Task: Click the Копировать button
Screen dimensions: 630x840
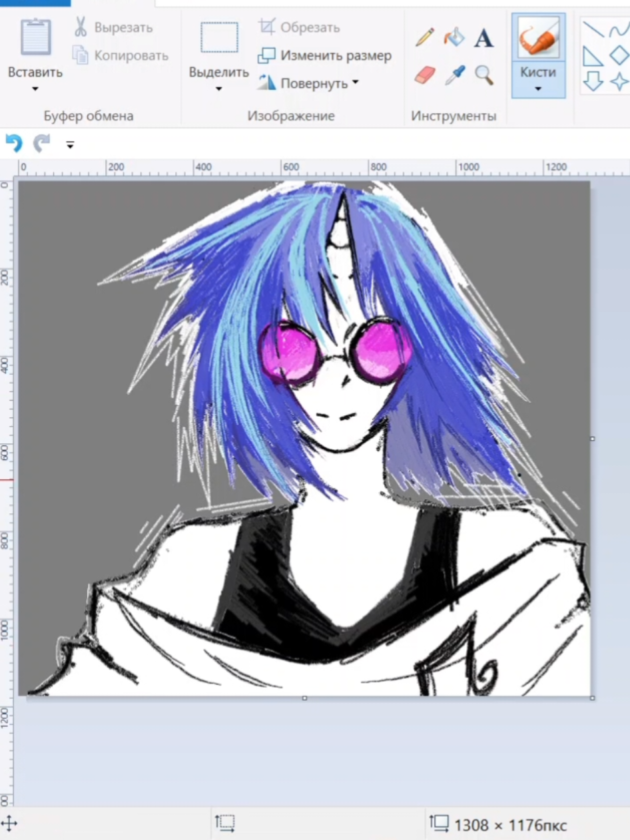Action: [120, 56]
